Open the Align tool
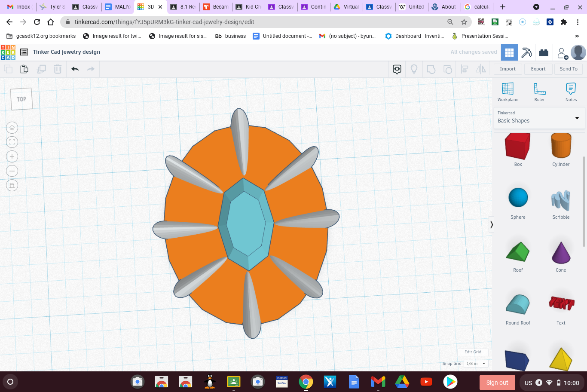This screenshot has height=392, width=587. click(465, 69)
